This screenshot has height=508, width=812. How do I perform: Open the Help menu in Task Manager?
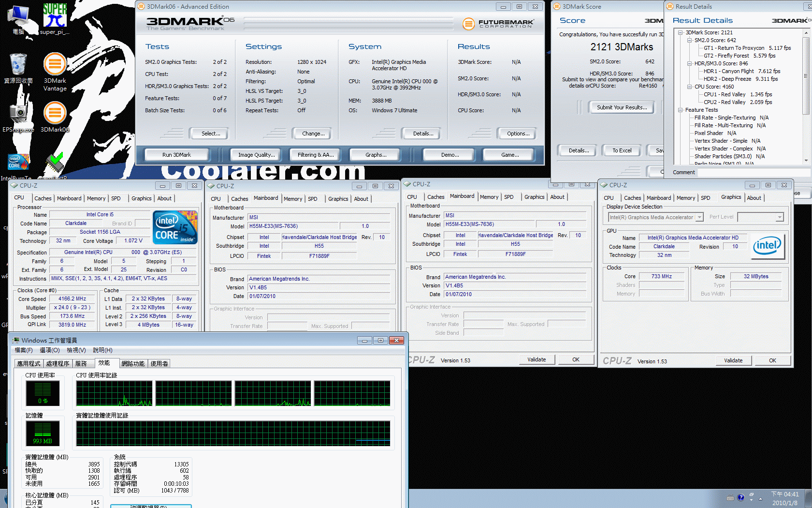click(x=102, y=350)
